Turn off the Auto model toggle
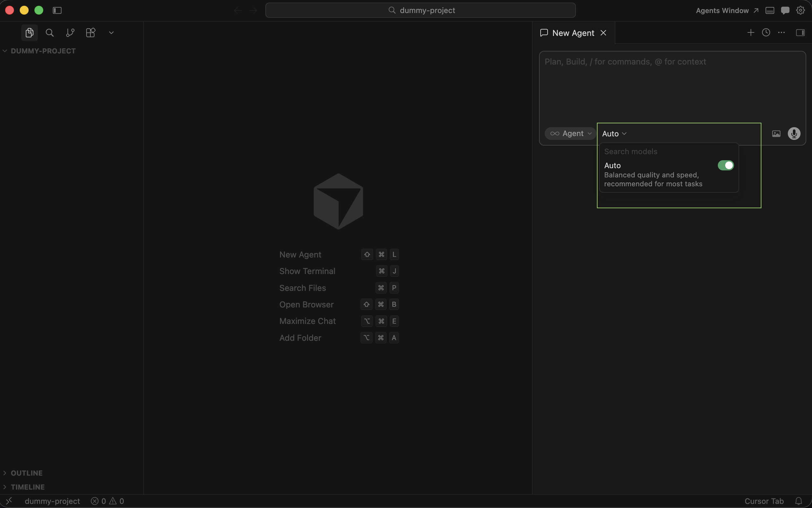Image resolution: width=812 pixels, height=508 pixels. [725, 165]
